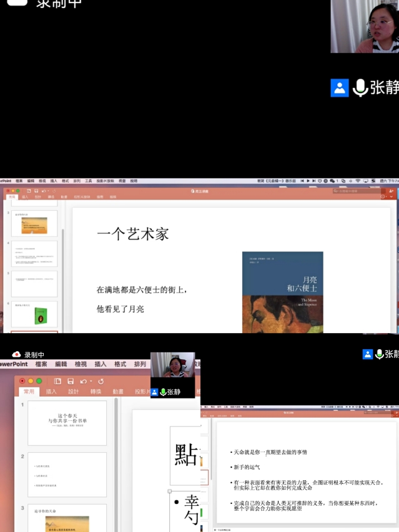The height and width of the screenshot is (532, 399).
Task: Switch to the 動畫 ribbon tab
Action: [117, 392]
